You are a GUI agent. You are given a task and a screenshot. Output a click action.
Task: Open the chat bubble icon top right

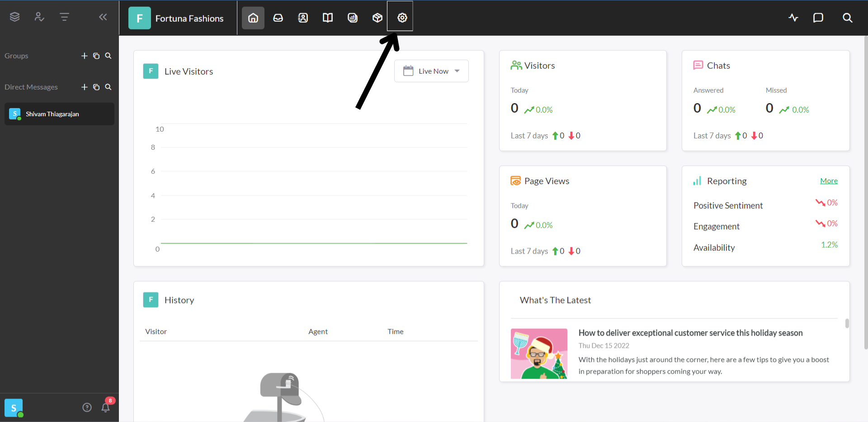(x=818, y=18)
